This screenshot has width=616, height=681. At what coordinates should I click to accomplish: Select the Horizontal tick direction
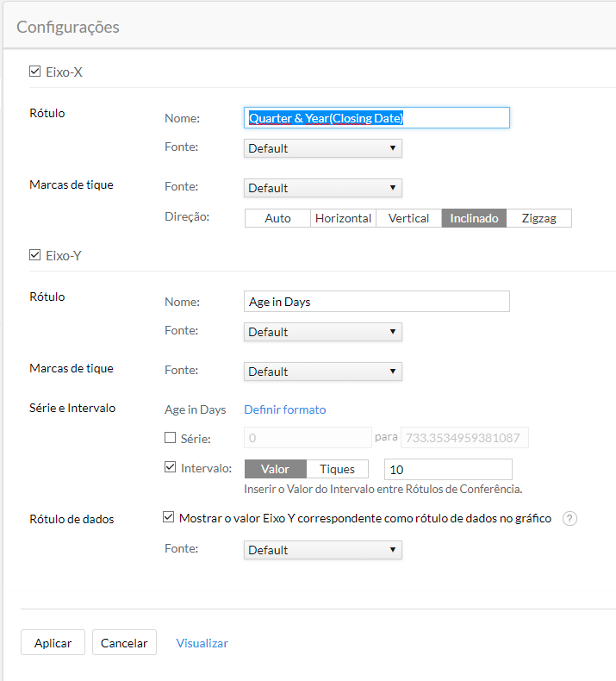(x=344, y=218)
